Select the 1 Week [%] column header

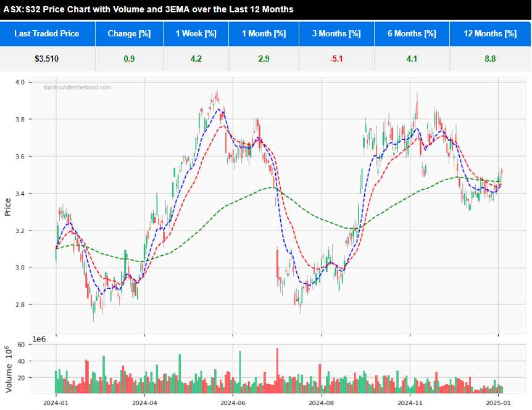(x=196, y=34)
